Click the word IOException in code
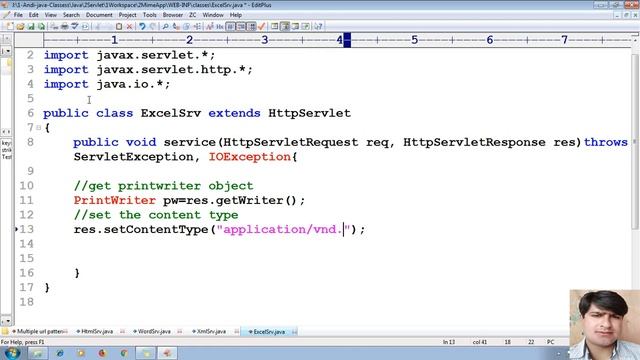This screenshot has width=640, height=360. [249, 157]
